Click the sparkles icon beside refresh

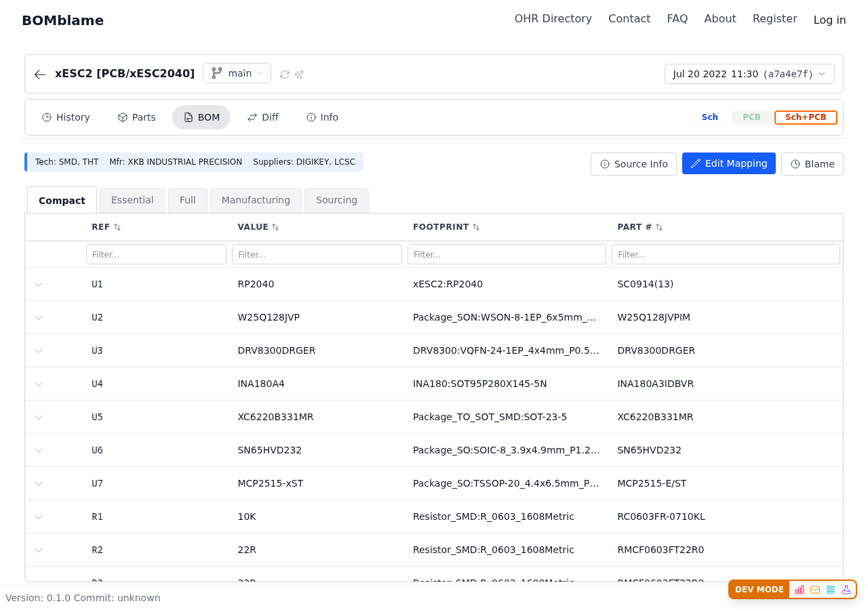(x=299, y=75)
